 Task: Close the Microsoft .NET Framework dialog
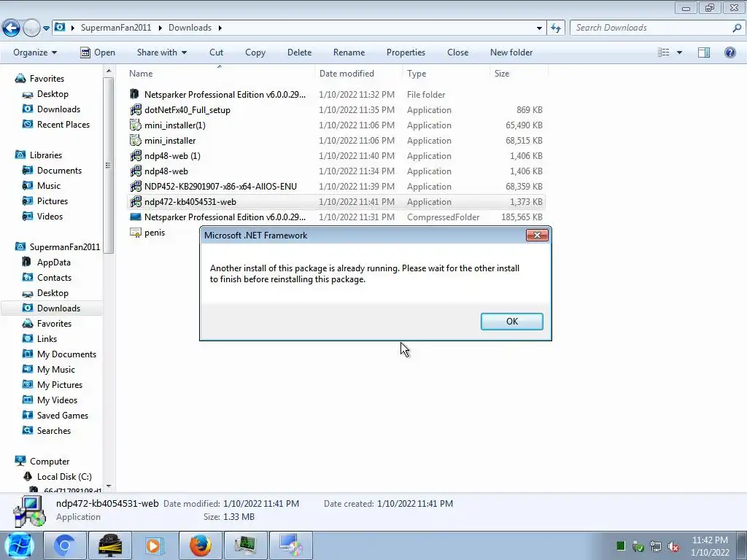coord(537,236)
